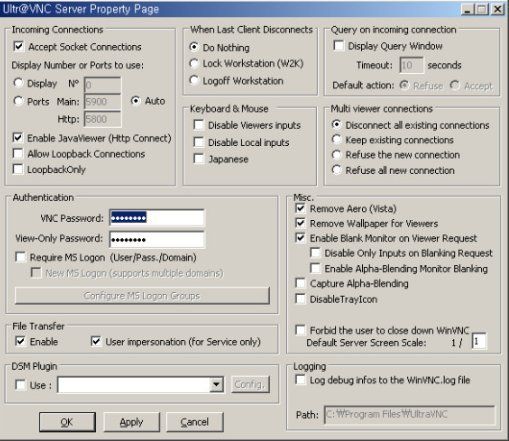Open the DSM Plugin dropdown arrow

coord(216,385)
